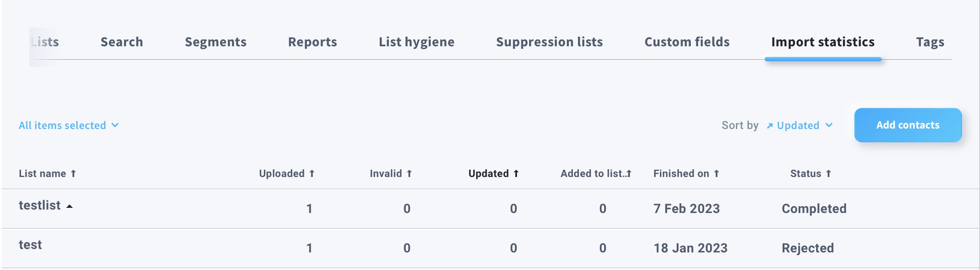Open the Tags tab

930,42
